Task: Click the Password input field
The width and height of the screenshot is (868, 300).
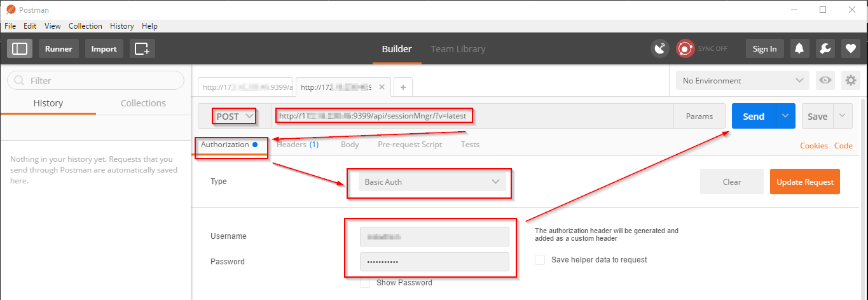Action: coord(434,262)
